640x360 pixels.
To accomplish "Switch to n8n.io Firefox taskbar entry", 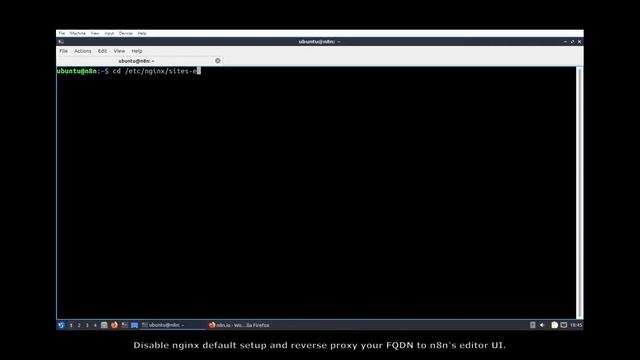I will (x=239, y=325).
